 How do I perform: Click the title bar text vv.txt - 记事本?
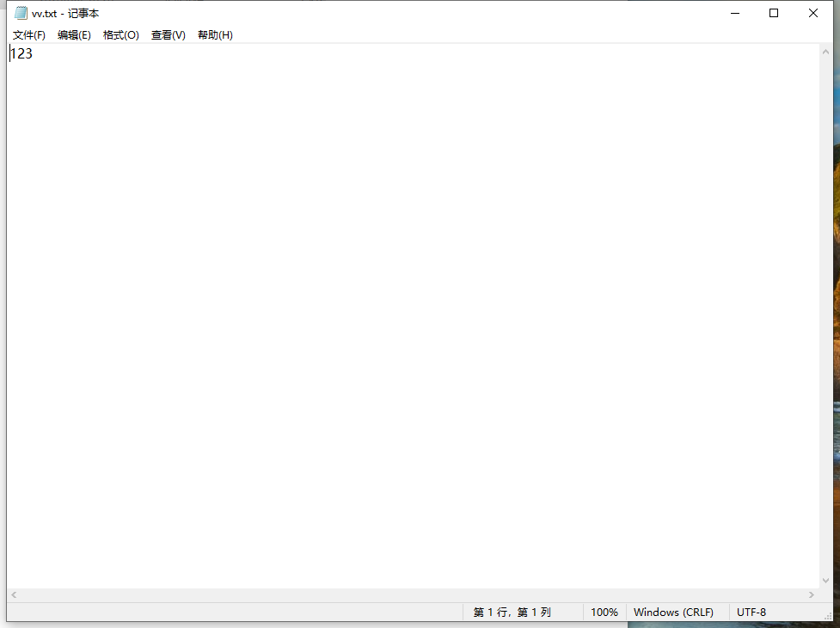tap(65, 14)
